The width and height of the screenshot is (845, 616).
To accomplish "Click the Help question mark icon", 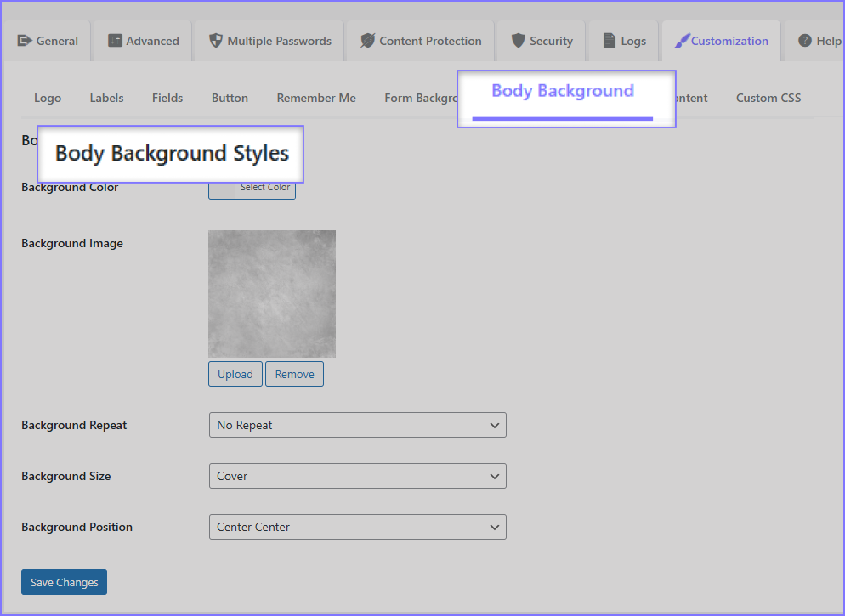I will point(804,41).
